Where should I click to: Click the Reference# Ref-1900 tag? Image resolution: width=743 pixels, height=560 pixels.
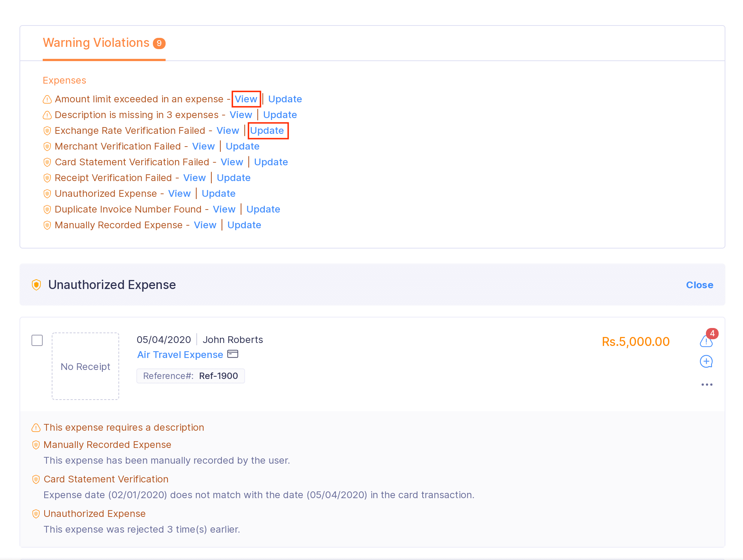[x=190, y=376]
